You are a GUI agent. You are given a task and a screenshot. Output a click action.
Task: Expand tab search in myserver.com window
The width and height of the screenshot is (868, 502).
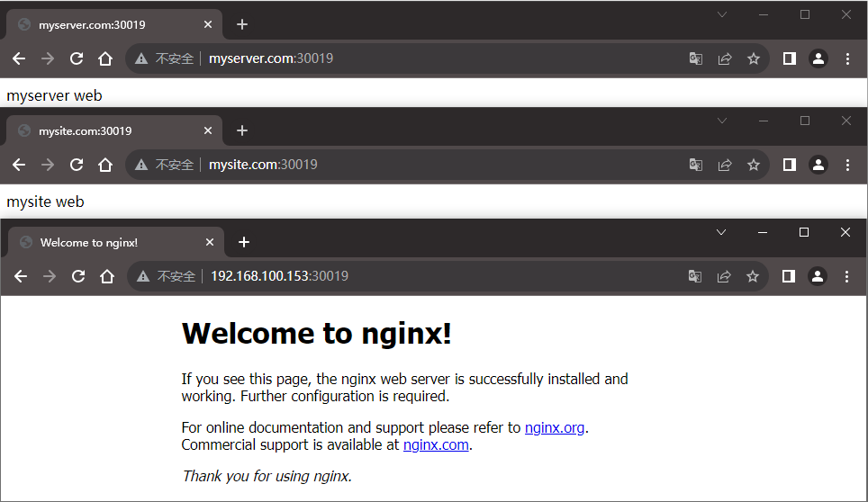[x=722, y=14]
